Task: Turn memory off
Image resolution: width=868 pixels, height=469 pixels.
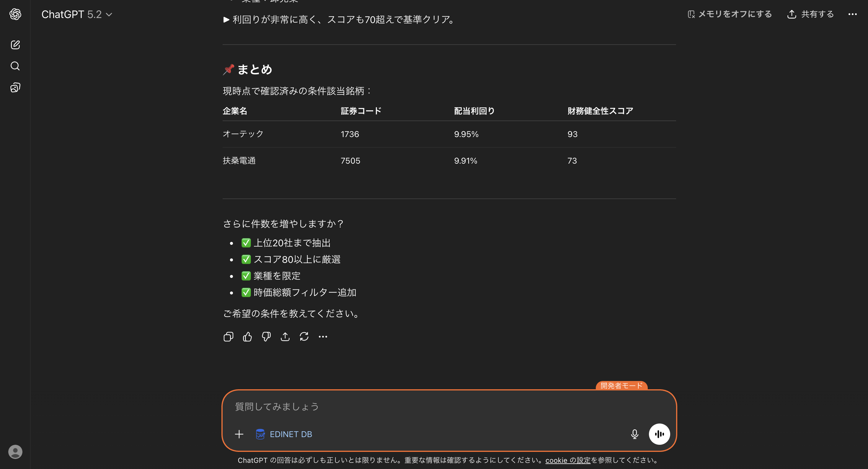Action: [x=729, y=14]
